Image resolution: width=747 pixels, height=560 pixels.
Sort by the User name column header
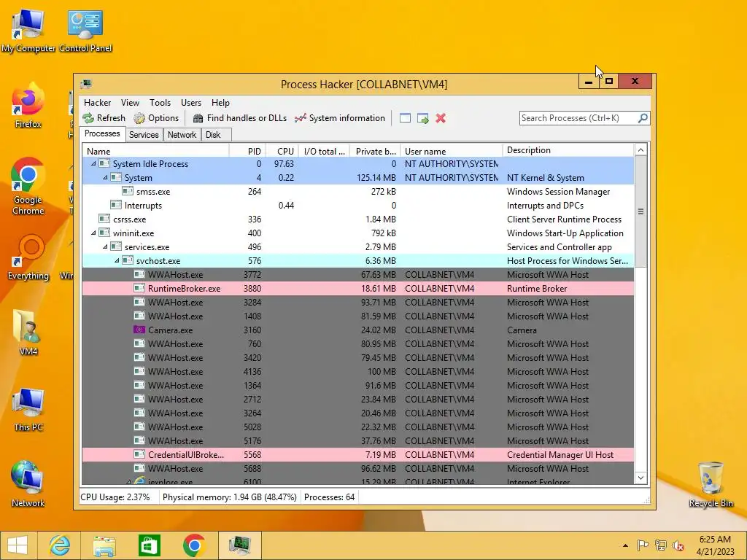click(x=451, y=151)
